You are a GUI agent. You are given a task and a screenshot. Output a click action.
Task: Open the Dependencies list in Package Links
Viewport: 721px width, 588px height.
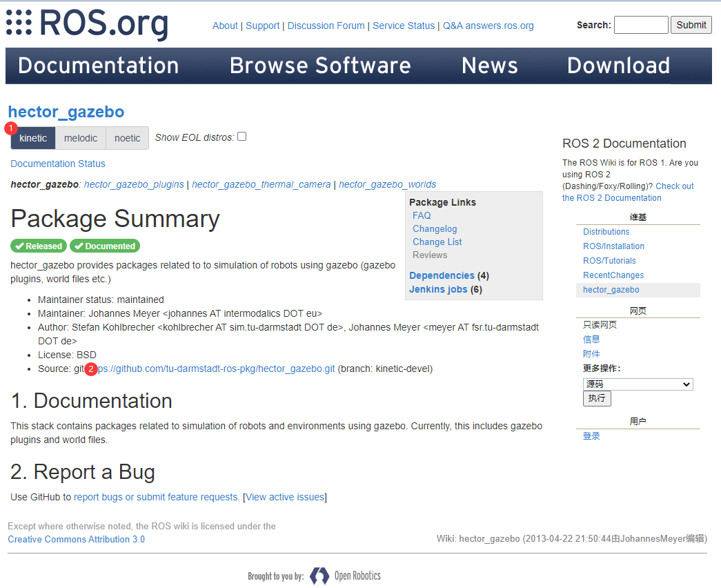coord(442,275)
